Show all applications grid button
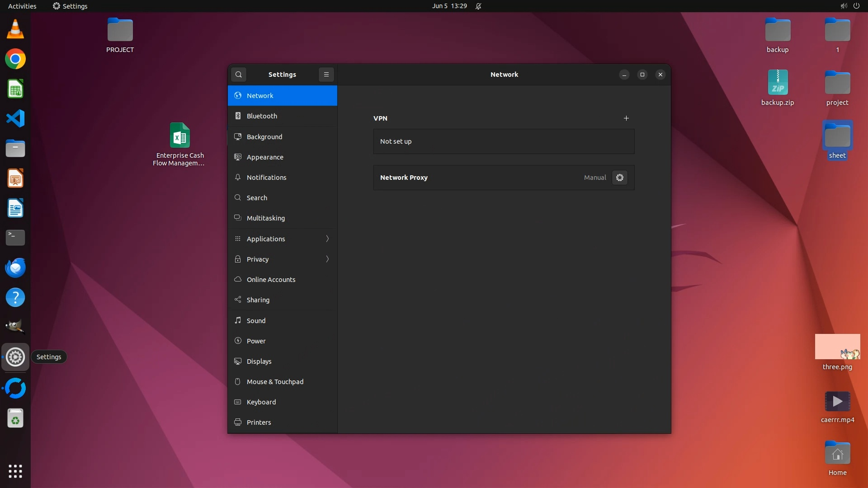Image resolution: width=868 pixels, height=488 pixels. pyautogui.click(x=15, y=471)
